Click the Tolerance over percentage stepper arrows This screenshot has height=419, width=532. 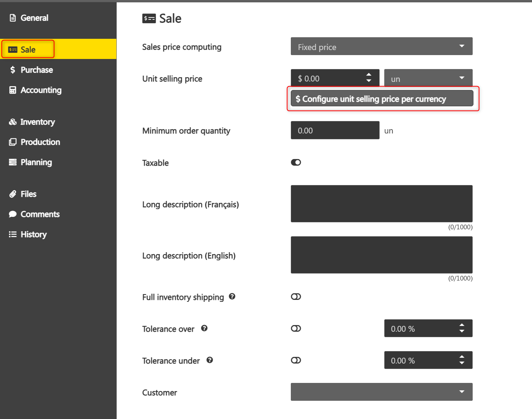(462, 328)
